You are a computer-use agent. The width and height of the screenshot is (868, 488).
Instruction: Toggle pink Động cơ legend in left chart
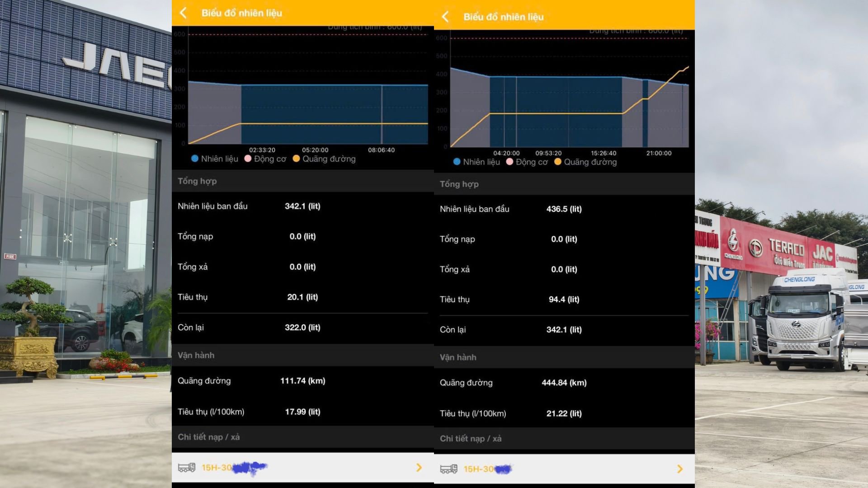click(265, 159)
